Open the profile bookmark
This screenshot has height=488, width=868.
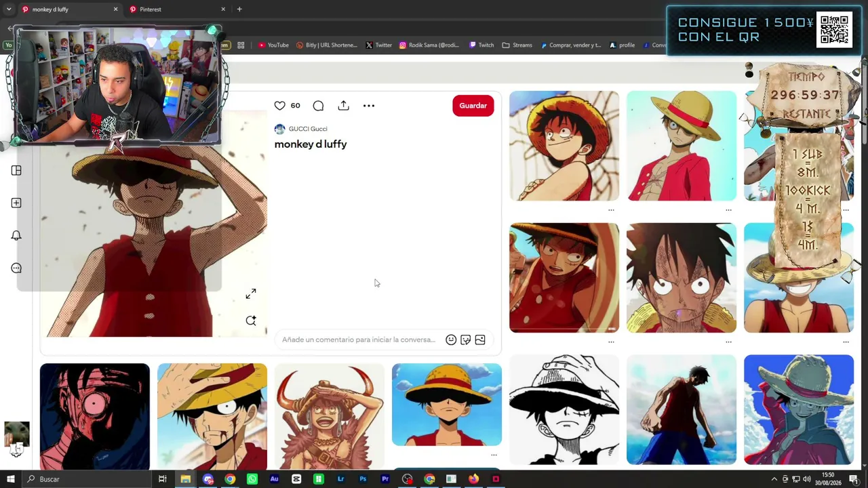[x=622, y=45]
